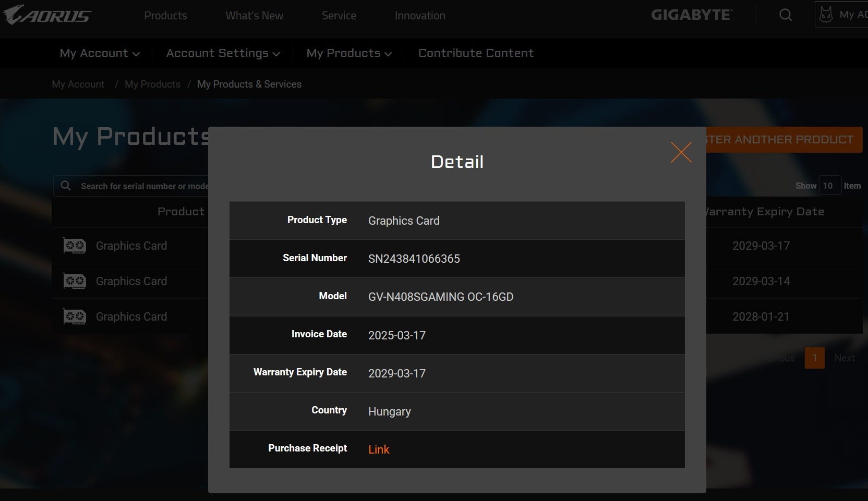Close the Detail dialog with the orange X
Image resolution: width=868 pixels, height=501 pixels.
point(681,152)
